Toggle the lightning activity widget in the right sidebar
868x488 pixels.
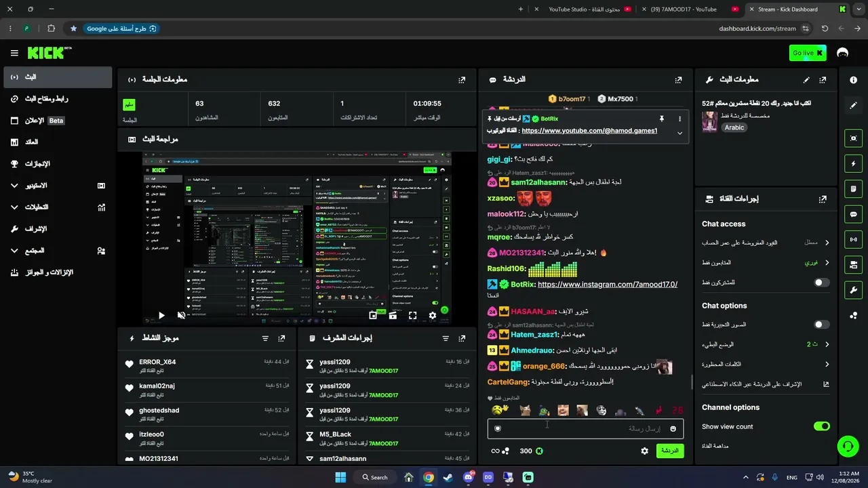[854, 163]
